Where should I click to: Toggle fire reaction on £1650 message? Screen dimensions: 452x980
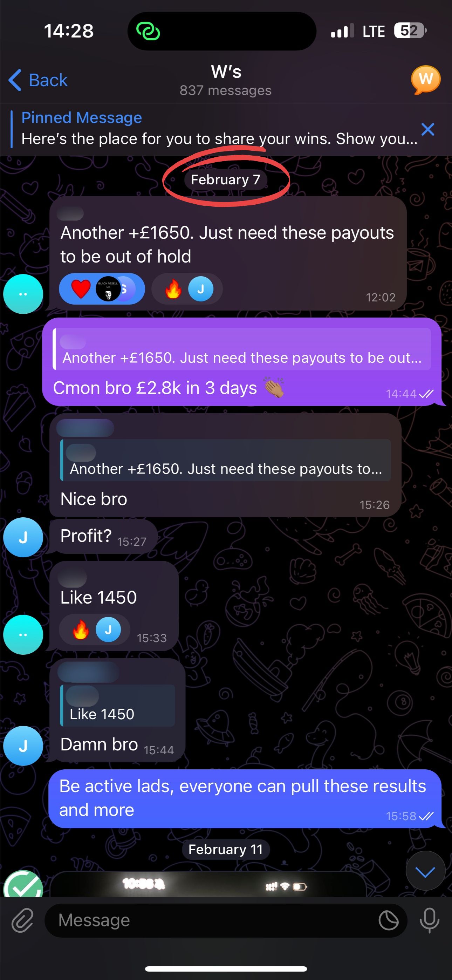pyautogui.click(x=187, y=289)
